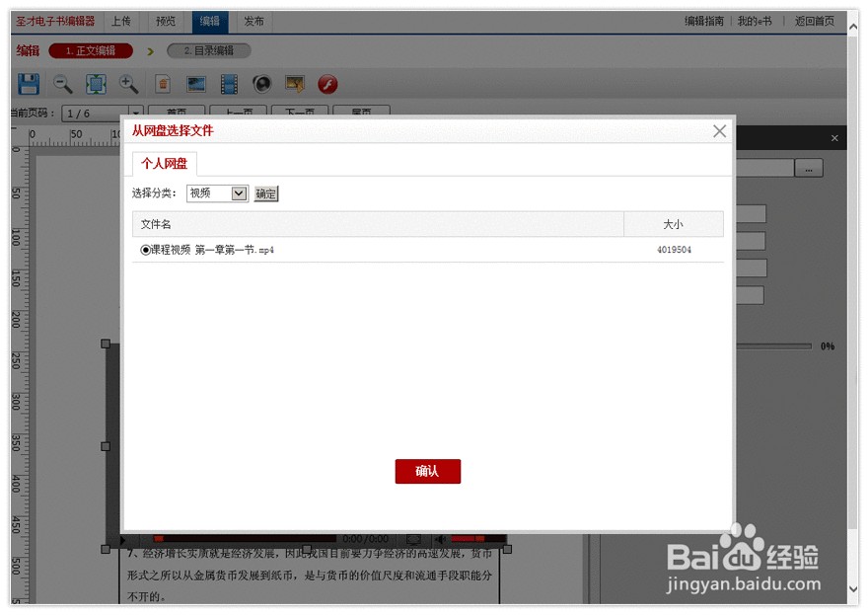Click the 文件名 column header
The image size is (868, 615).
point(158,224)
